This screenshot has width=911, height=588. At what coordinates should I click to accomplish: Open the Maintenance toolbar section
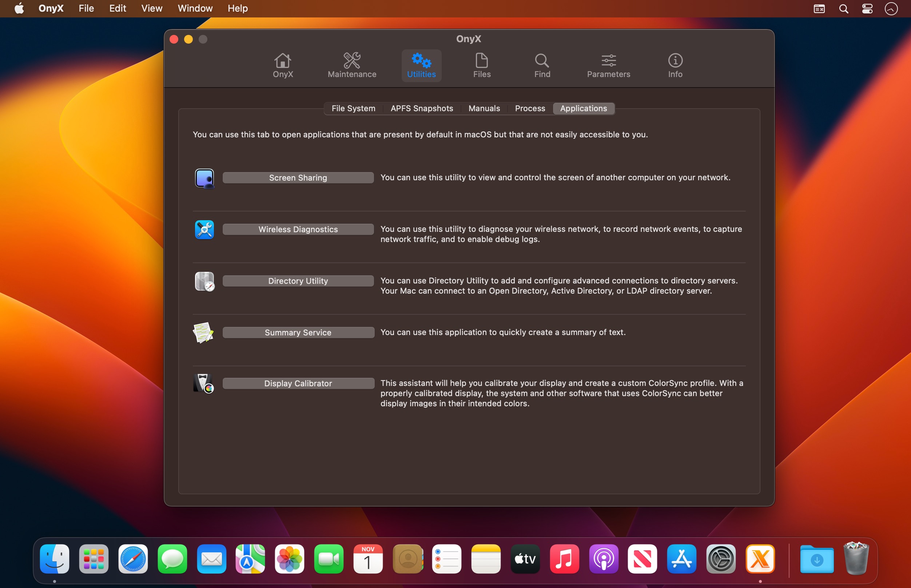[351, 65]
